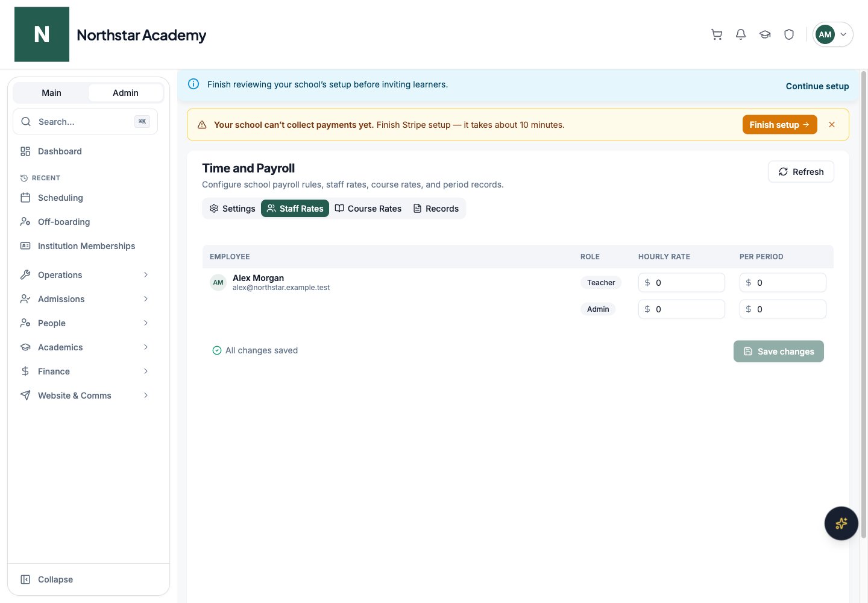The image size is (868, 603).
Task: Click the All changes saved status
Action: click(255, 350)
